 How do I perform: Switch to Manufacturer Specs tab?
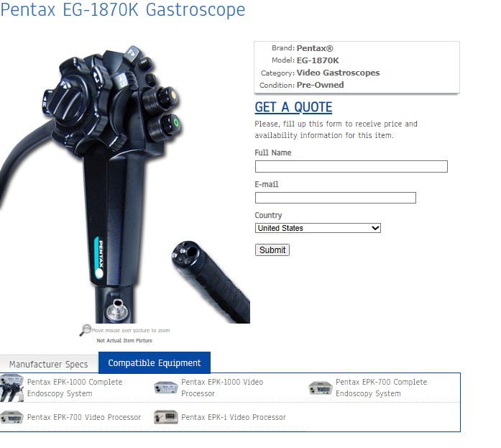click(49, 364)
